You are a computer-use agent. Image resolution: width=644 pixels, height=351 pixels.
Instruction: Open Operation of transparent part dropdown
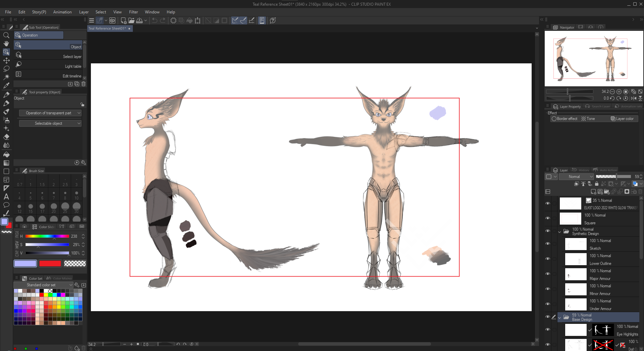[50, 113]
